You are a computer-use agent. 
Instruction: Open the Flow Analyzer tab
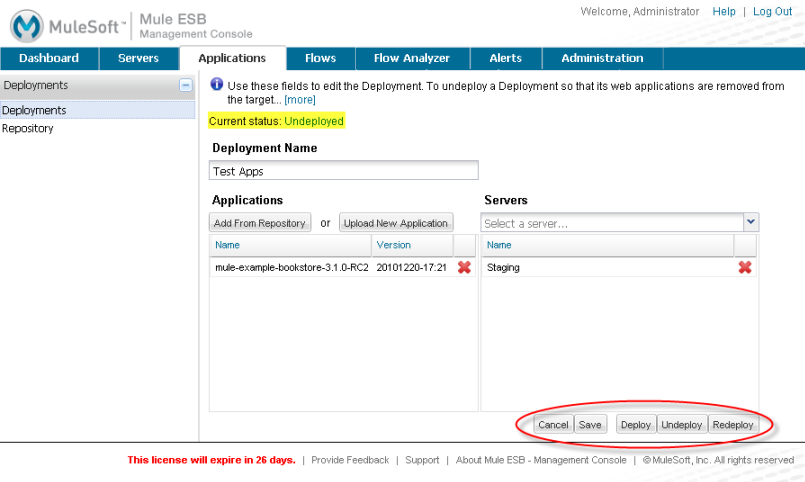[x=412, y=58]
